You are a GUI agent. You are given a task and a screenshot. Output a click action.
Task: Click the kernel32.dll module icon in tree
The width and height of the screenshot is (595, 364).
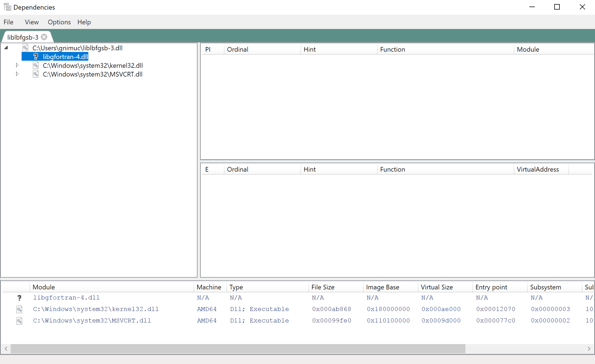[x=36, y=65]
